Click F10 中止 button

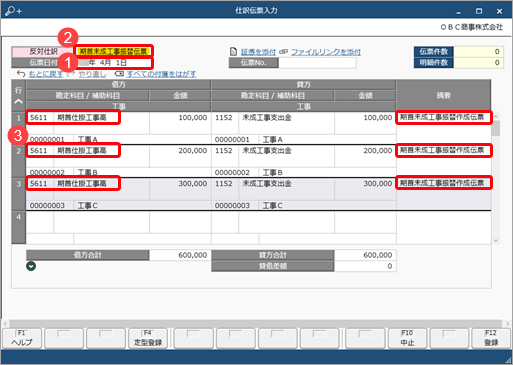pos(407,338)
